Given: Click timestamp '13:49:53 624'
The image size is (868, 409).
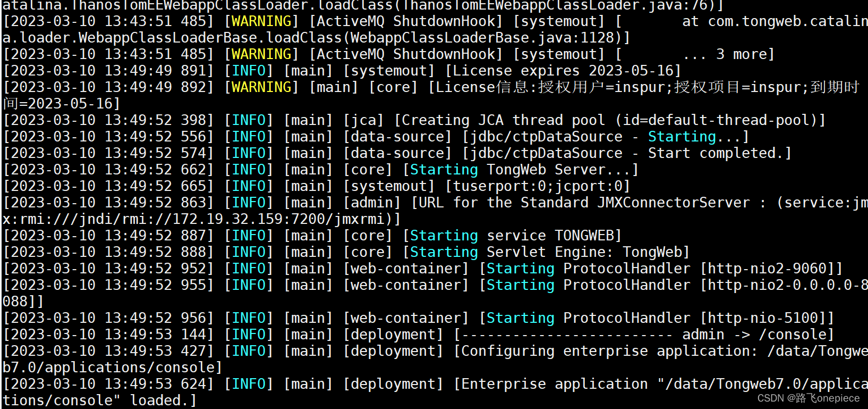Looking at the screenshot, I should [x=155, y=384].
